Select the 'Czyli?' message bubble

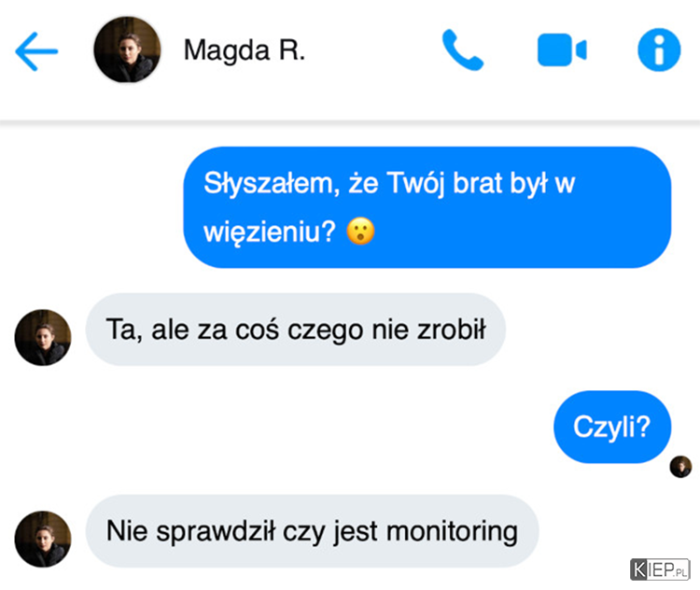(x=612, y=427)
